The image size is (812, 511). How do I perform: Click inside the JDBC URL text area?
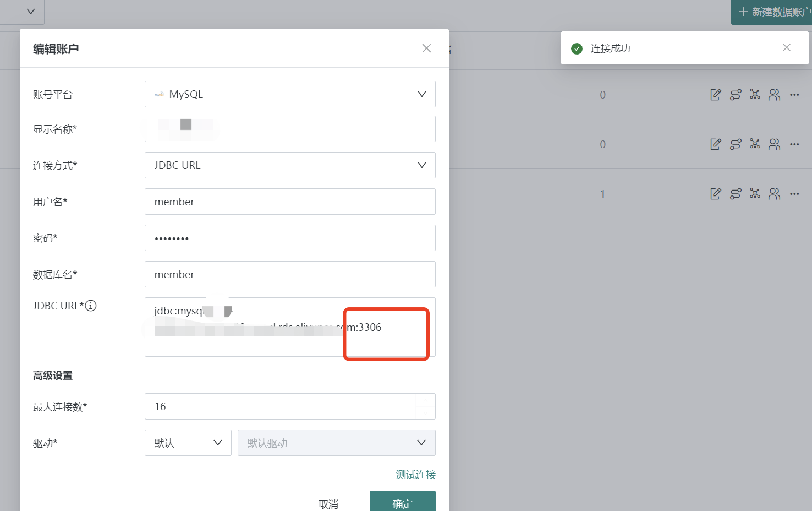[290, 327]
